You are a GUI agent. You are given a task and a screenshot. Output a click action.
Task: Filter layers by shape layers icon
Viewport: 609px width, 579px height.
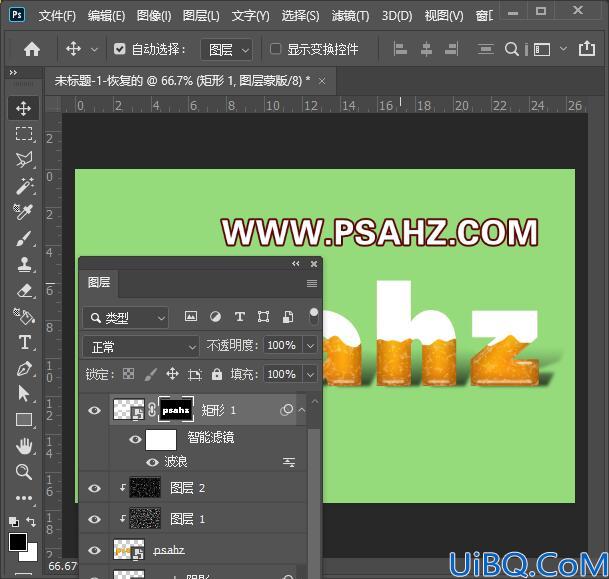click(264, 317)
